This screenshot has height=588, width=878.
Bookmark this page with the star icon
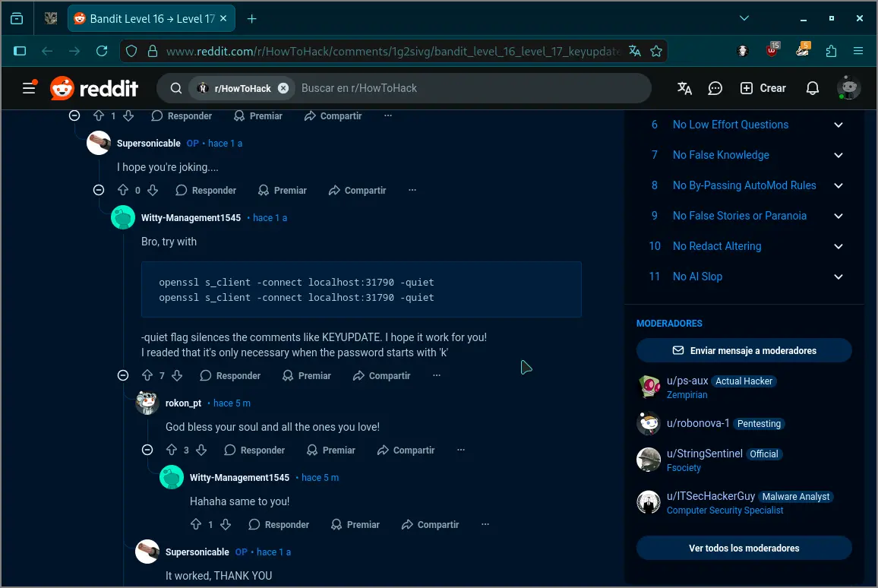tap(656, 51)
